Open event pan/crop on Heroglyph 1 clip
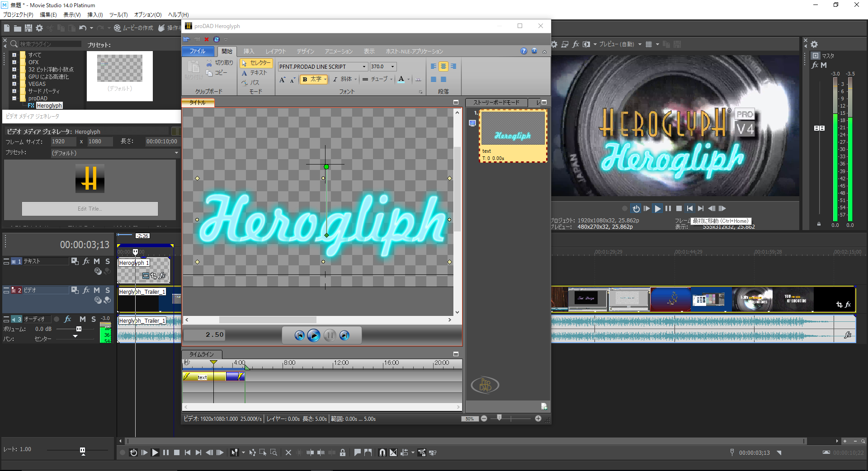This screenshot has width=868, height=471. [154, 276]
